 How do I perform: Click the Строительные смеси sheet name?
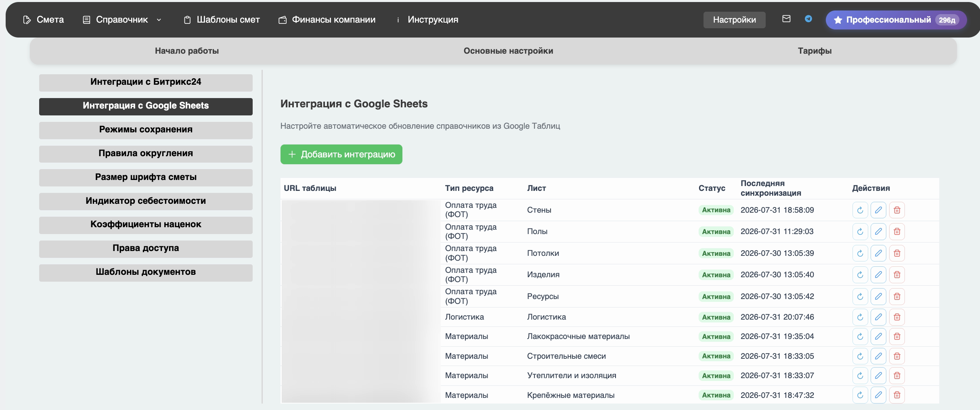[x=566, y=356]
